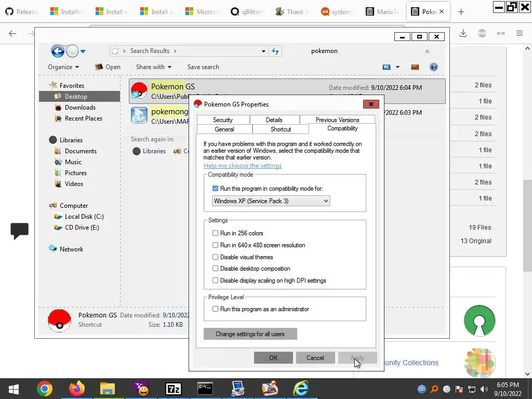Select the Pokemon GS search result icon

coord(139,90)
